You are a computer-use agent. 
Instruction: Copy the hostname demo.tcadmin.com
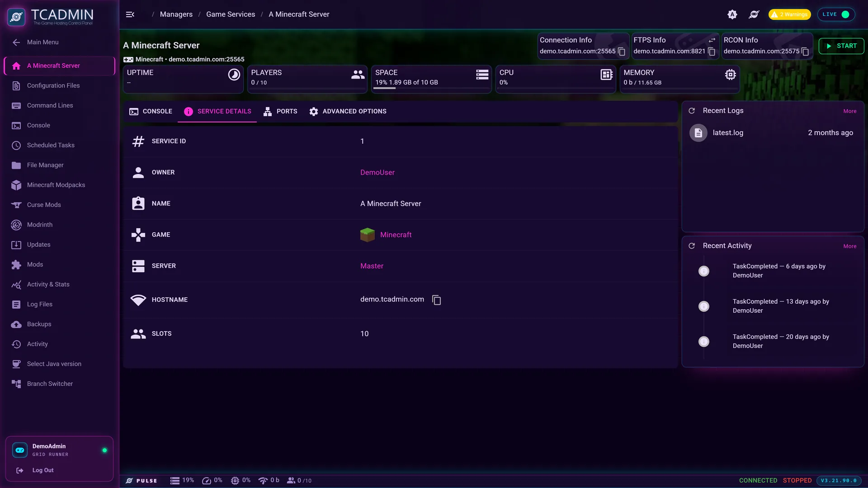(436, 300)
